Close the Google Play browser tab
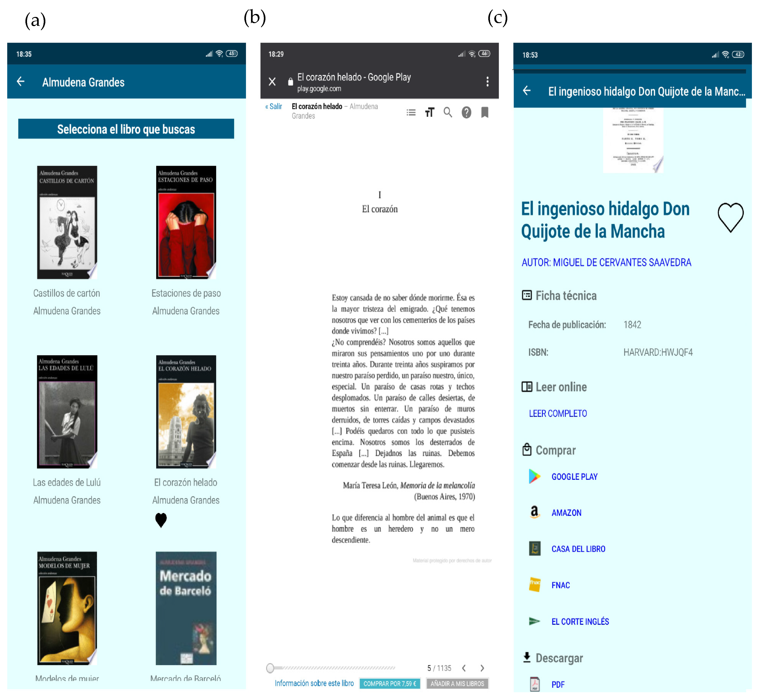This screenshot has height=700, width=759. point(272,81)
